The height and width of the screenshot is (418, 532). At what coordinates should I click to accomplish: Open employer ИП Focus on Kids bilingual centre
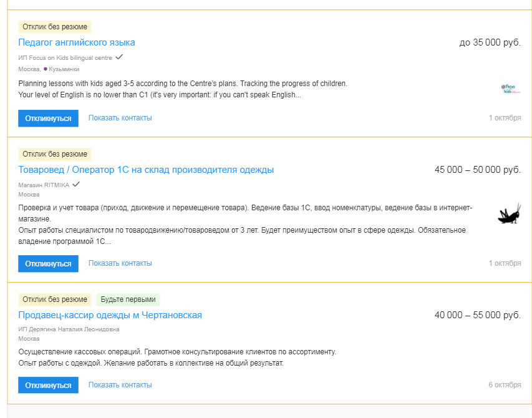click(65, 57)
